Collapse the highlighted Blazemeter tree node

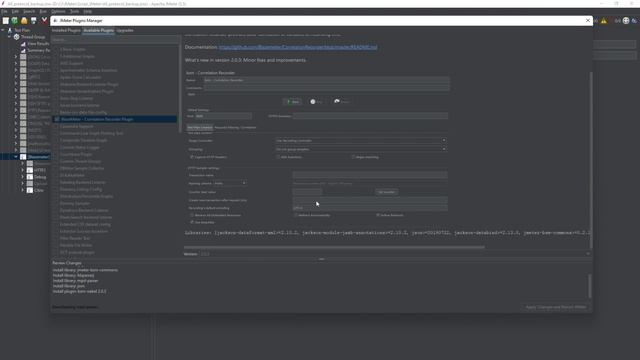(16, 157)
